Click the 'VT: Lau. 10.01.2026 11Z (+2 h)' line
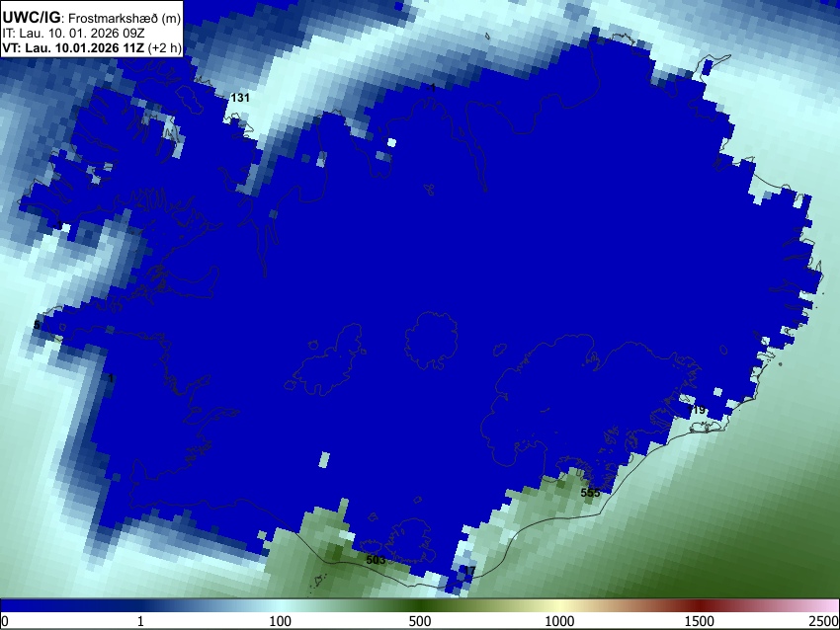Image resolution: width=840 pixels, height=630 pixels. coord(92,47)
